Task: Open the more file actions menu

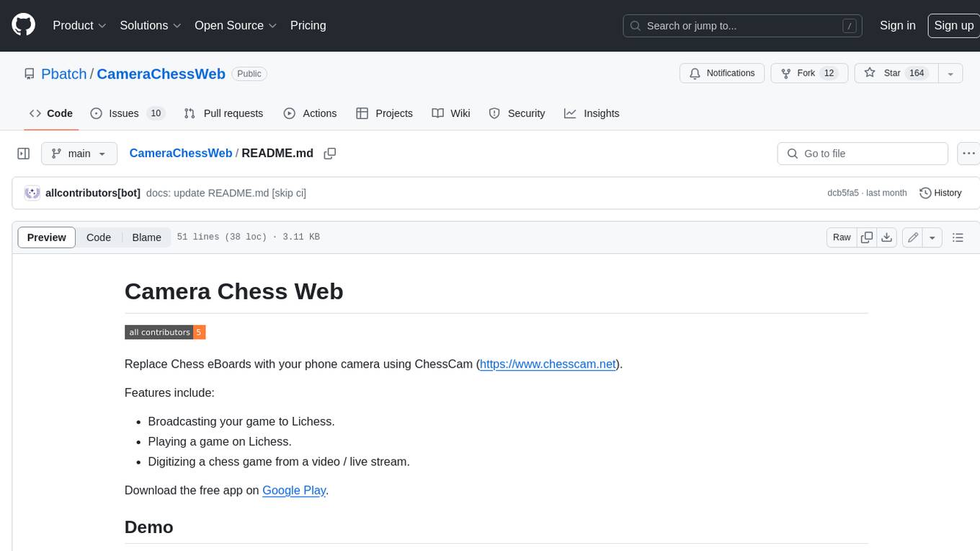Action: [968, 154]
